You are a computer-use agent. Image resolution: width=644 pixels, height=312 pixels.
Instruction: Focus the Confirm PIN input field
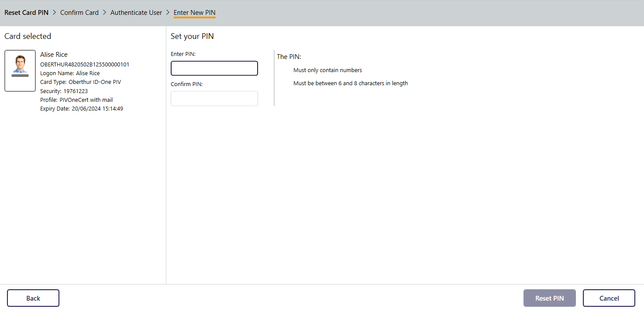pyautogui.click(x=214, y=98)
